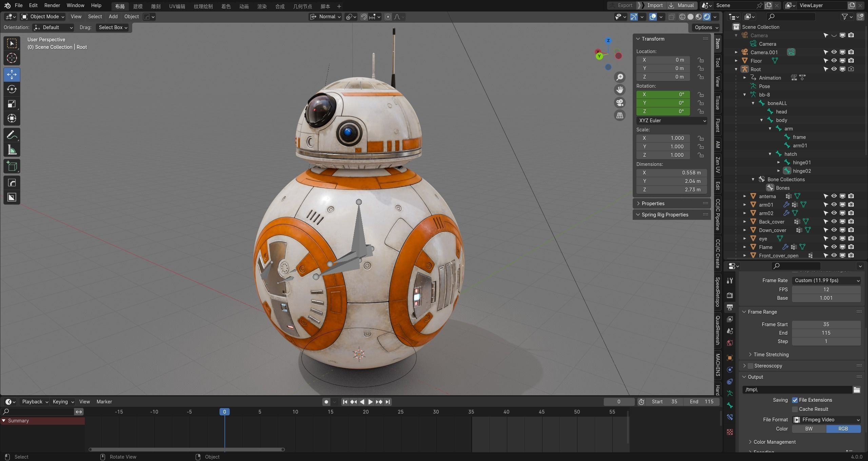Click the Import button in top bar

click(651, 5)
